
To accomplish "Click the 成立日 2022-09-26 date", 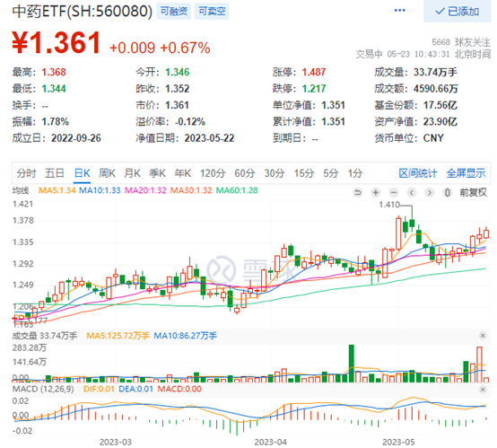I will click(x=76, y=138).
